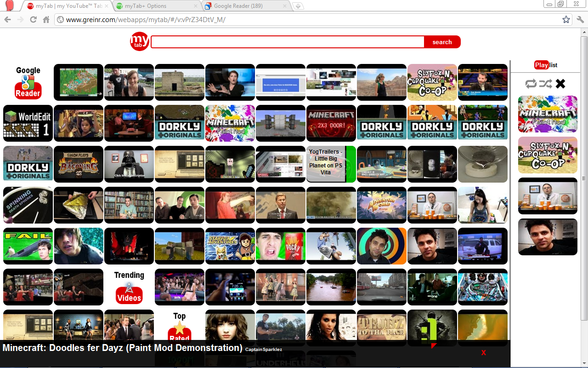Play SlyFox N CupQuake playlist thumbnail
The image size is (588, 368).
(548, 155)
